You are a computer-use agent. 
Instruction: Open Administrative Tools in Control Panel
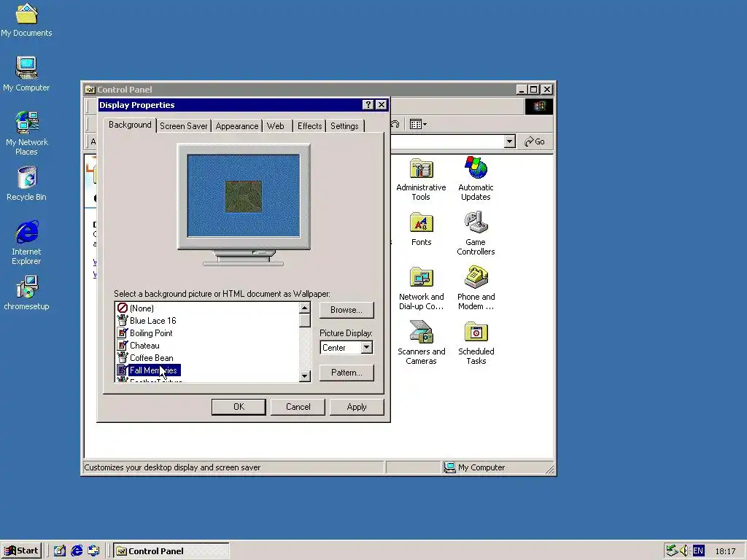click(x=421, y=179)
